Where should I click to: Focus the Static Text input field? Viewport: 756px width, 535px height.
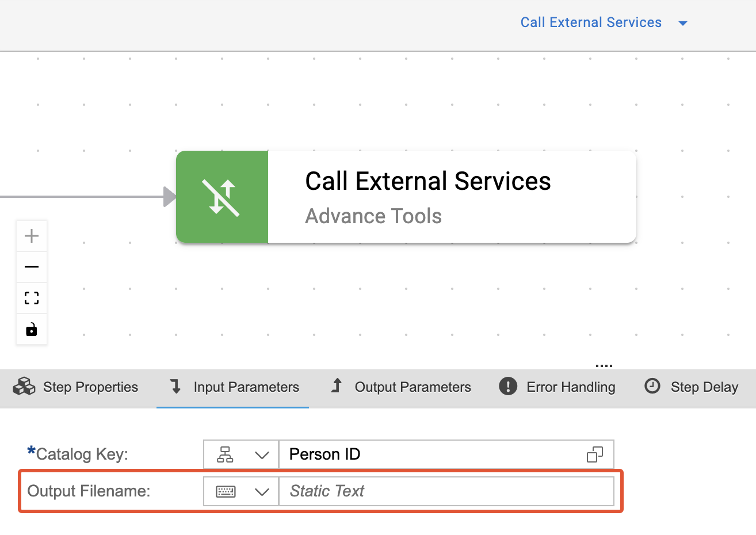pos(446,491)
